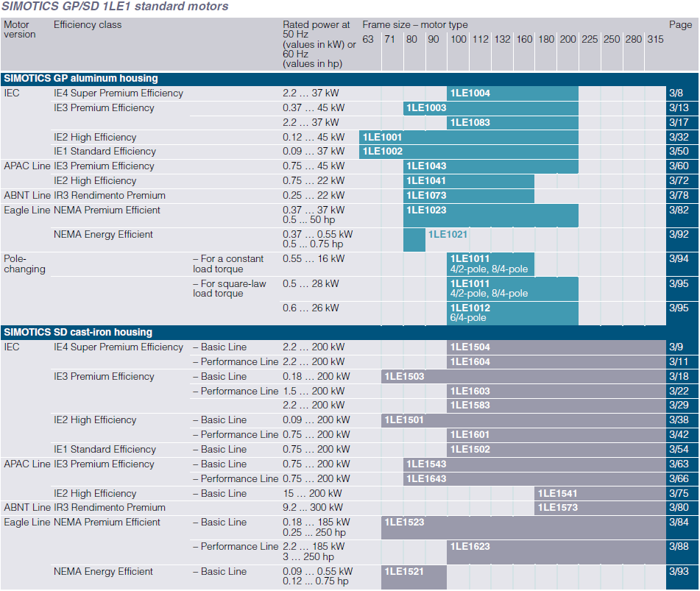Go to page 3/8 reference
The width and height of the screenshot is (700, 591).
click(x=676, y=93)
